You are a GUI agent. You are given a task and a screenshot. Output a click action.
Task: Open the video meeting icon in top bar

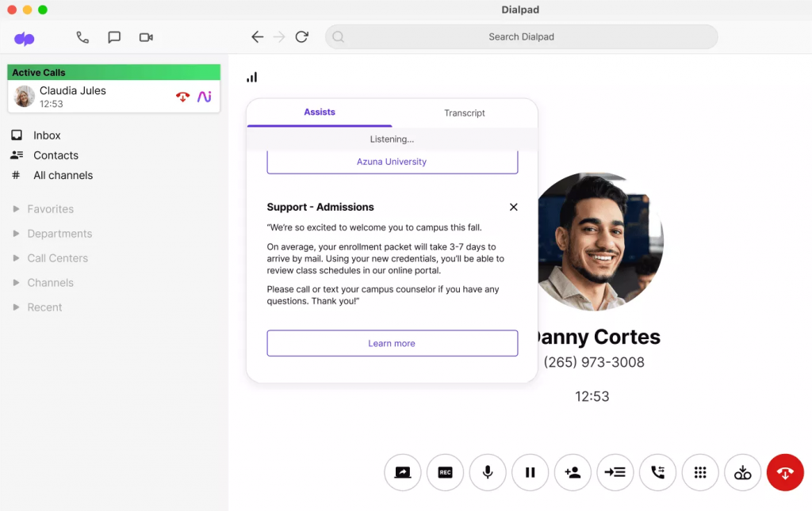146,37
